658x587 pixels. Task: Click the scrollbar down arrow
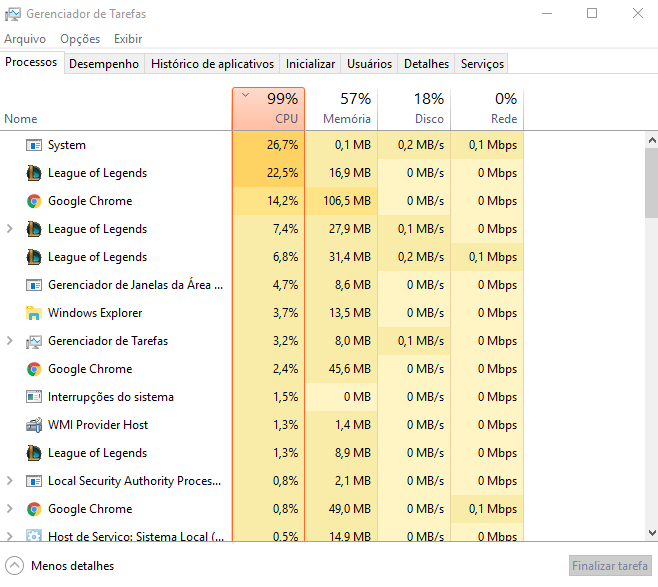click(x=652, y=533)
